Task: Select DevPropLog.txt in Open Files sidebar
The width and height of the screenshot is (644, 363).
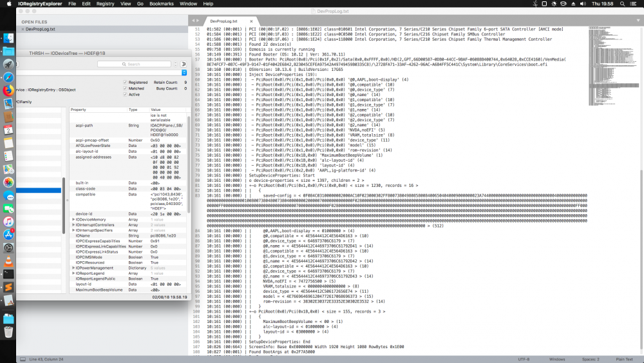Action: [102, 29]
